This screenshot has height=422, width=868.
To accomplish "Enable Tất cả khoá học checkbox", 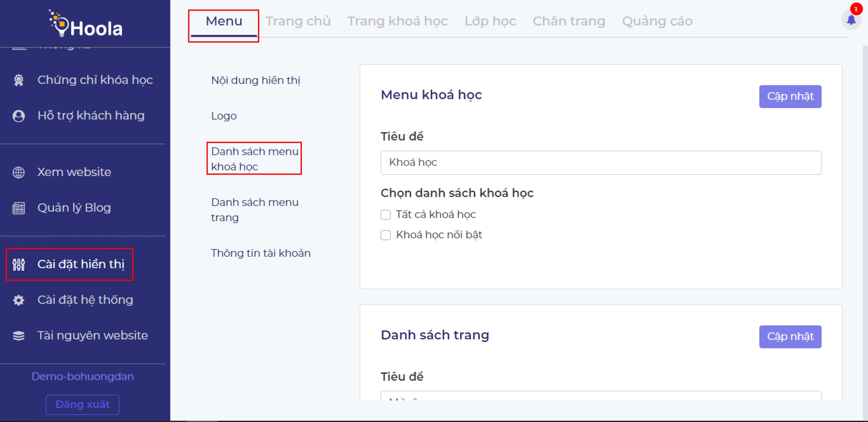I will [385, 215].
